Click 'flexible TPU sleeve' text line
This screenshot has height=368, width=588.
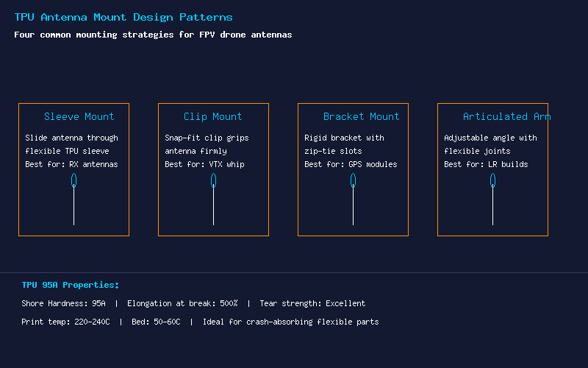point(67,151)
